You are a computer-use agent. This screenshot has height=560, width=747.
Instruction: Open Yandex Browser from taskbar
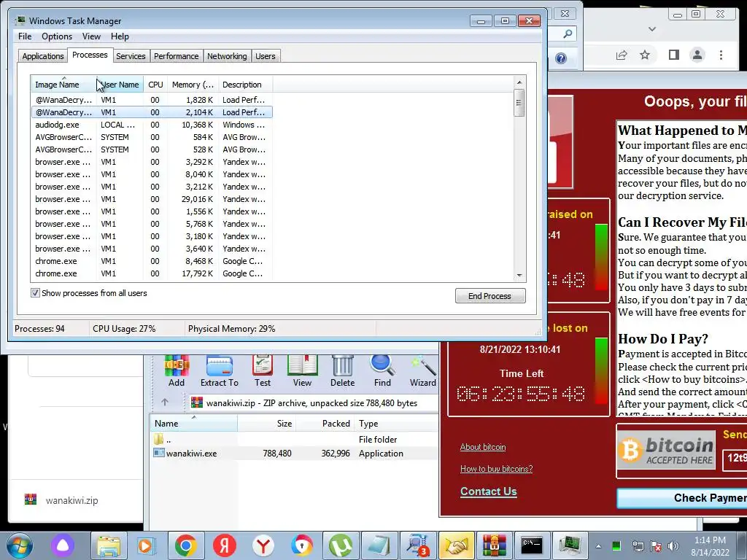click(x=263, y=545)
